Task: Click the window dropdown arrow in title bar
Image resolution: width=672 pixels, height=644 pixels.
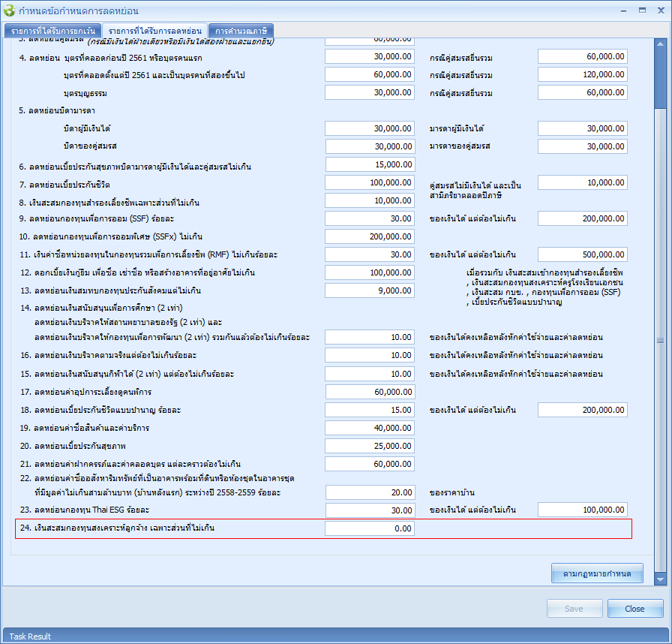Action: [624, 11]
